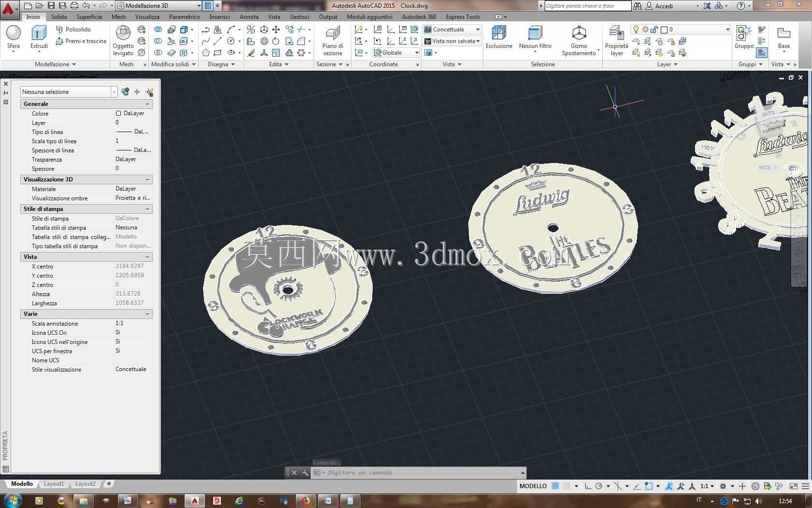Open the Concettuale visual style dropdown
Screen dimensions: 812x508
(452, 30)
